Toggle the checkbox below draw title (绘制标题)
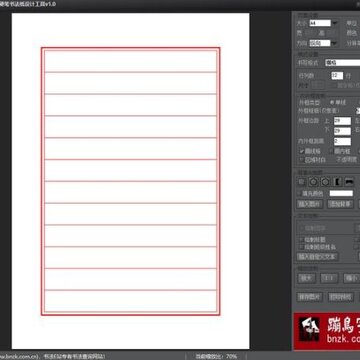The height and width of the screenshot is (360, 360). click(x=301, y=247)
